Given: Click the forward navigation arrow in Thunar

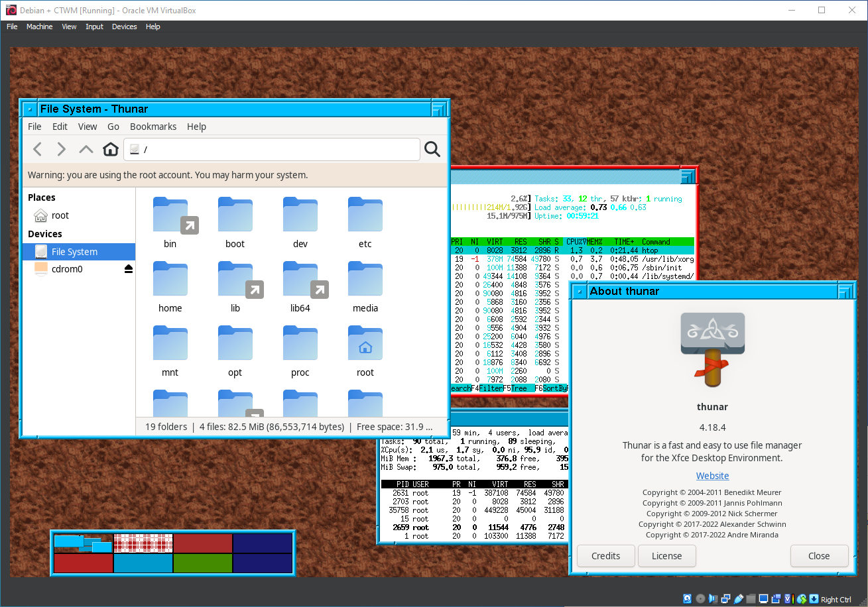Looking at the screenshot, I should [x=61, y=149].
